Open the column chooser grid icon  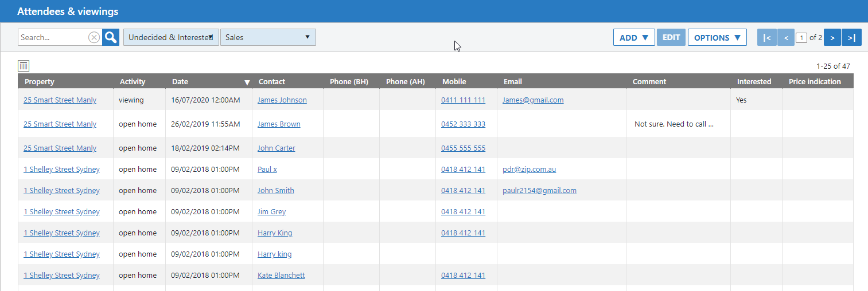24,66
